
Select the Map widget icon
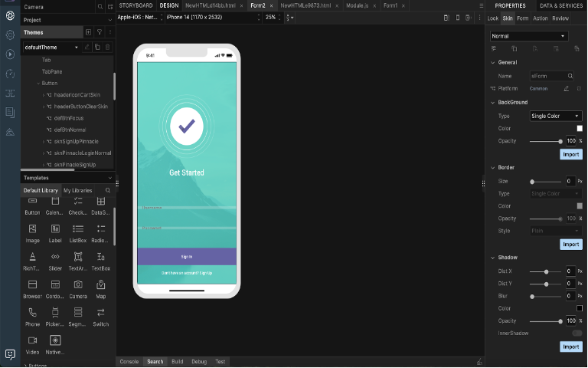point(101,285)
